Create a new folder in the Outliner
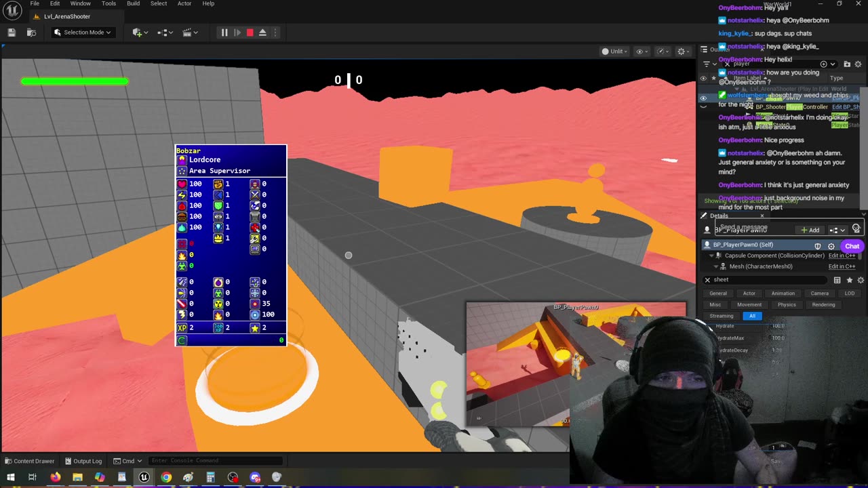868x488 pixels. tap(847, 64)
